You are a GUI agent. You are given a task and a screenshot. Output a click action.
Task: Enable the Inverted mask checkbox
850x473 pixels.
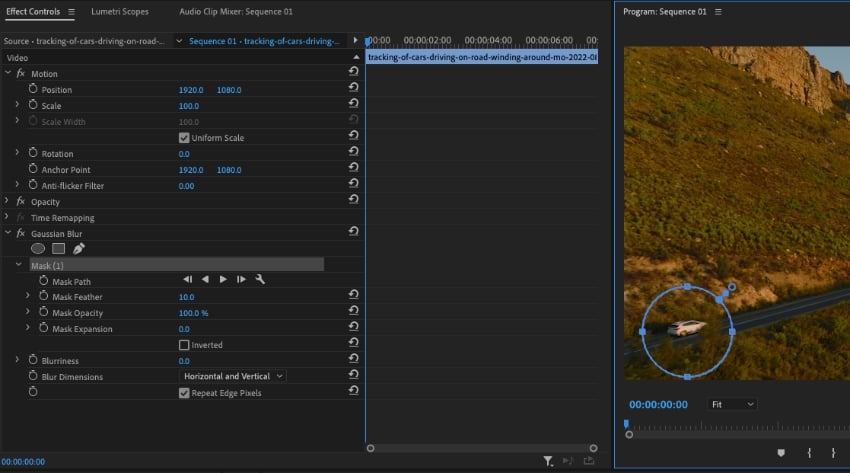tap(184, 345)
